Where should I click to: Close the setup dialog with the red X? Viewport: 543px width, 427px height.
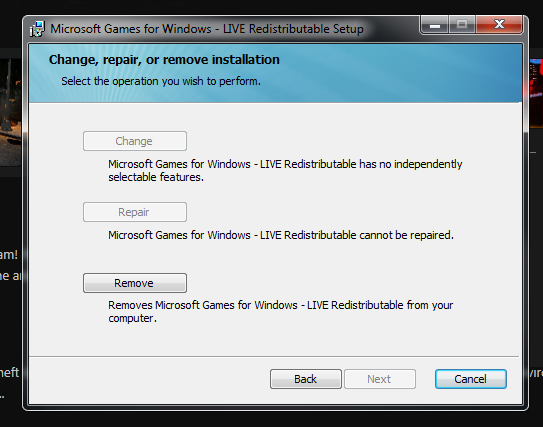499,25
